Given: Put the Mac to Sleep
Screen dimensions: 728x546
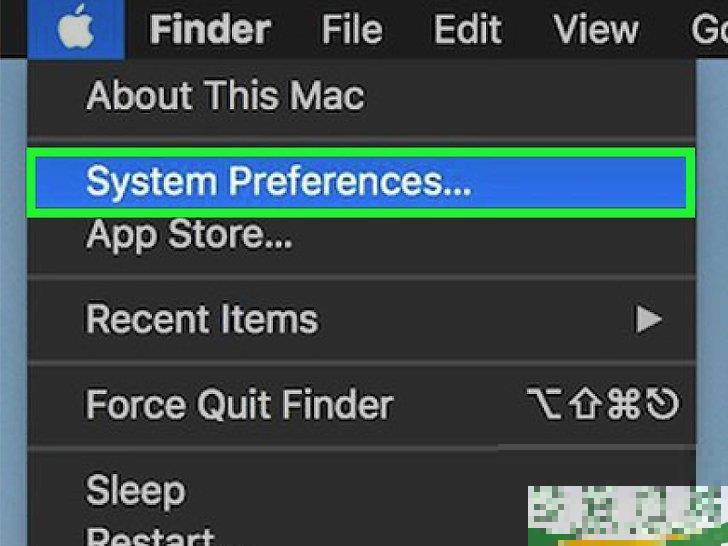Looking at the screenshot, I should tap(135, 491).
